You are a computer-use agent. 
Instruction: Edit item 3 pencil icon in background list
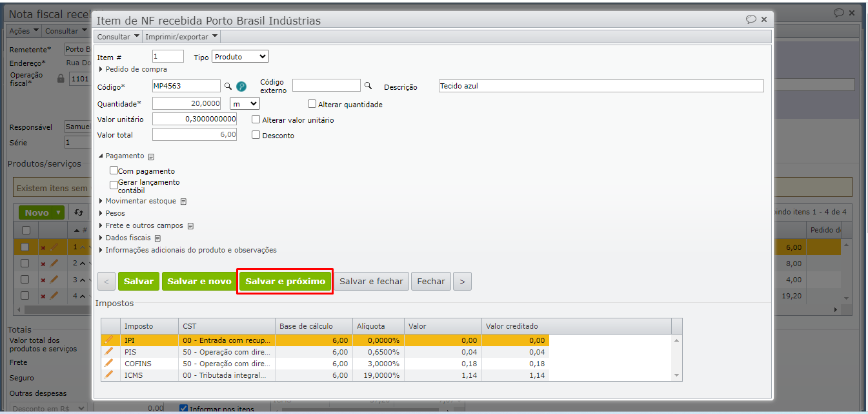tap(54, 280)
